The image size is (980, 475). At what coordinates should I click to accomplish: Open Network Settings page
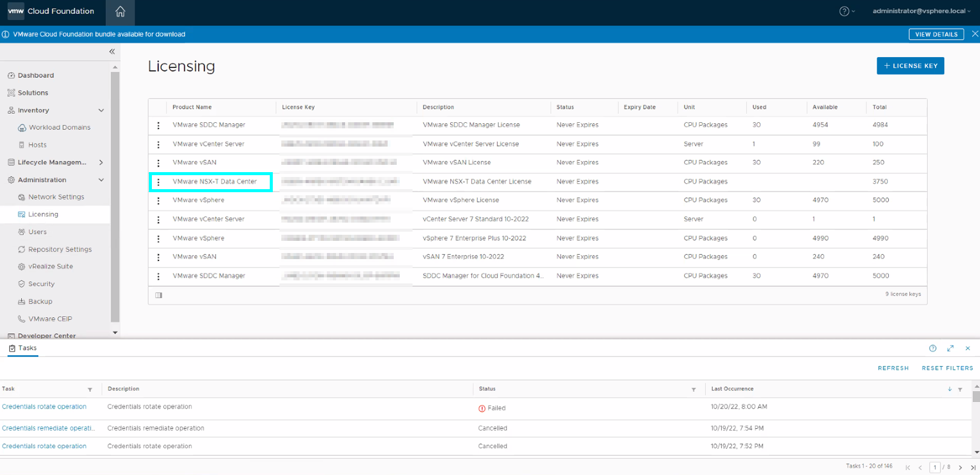(x=56, y=197)
